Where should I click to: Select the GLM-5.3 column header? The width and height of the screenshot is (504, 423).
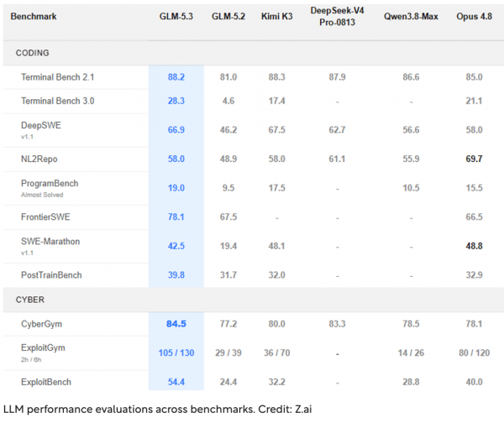tap(176, 17)
